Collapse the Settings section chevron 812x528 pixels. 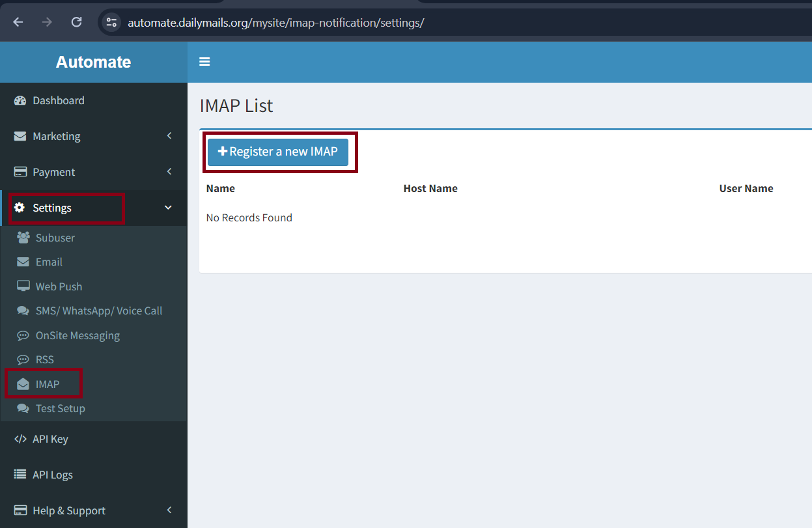(x=168, y=208)
